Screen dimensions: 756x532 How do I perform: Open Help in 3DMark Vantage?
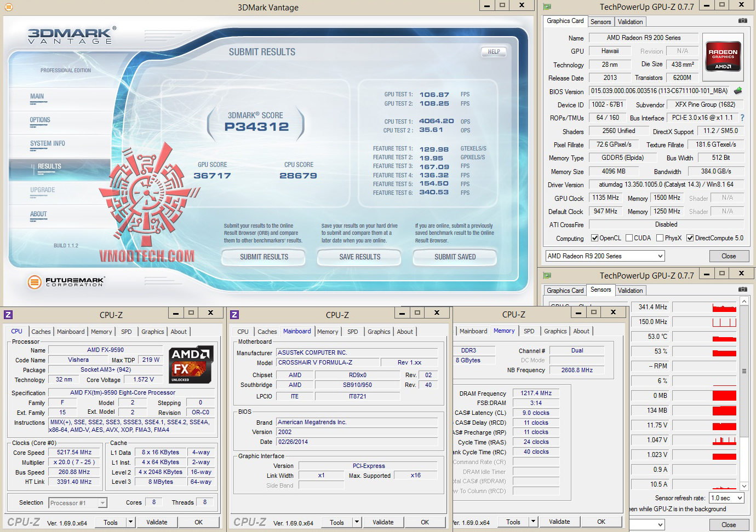[494, 52]
